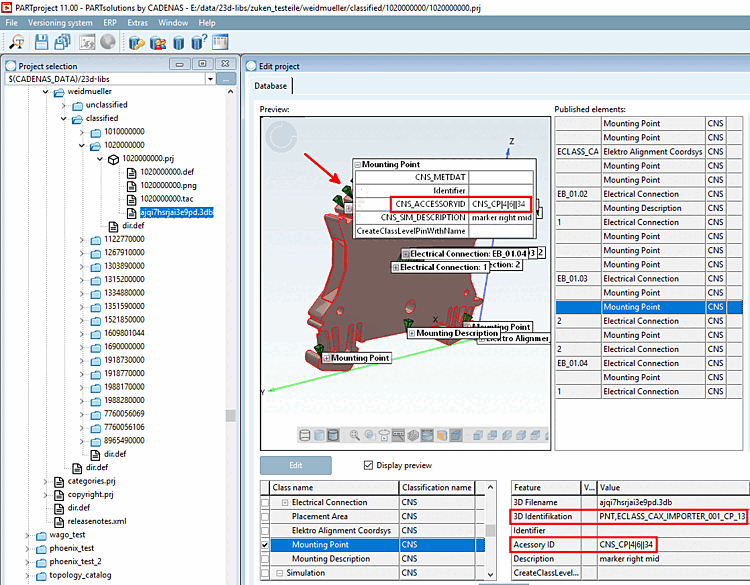
Task: Click the Class name list scrollbar
Action: 491,530
